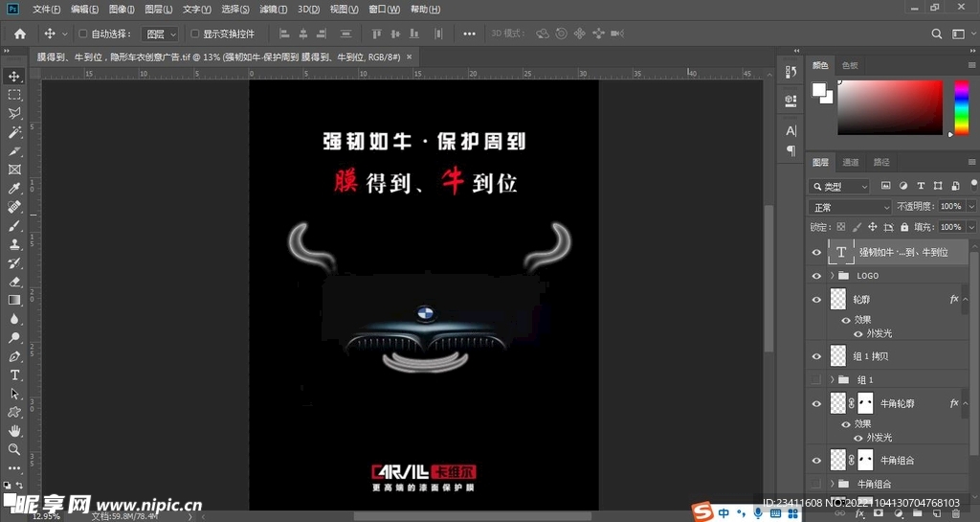Click the foreground color swatch

click(819, 90)
